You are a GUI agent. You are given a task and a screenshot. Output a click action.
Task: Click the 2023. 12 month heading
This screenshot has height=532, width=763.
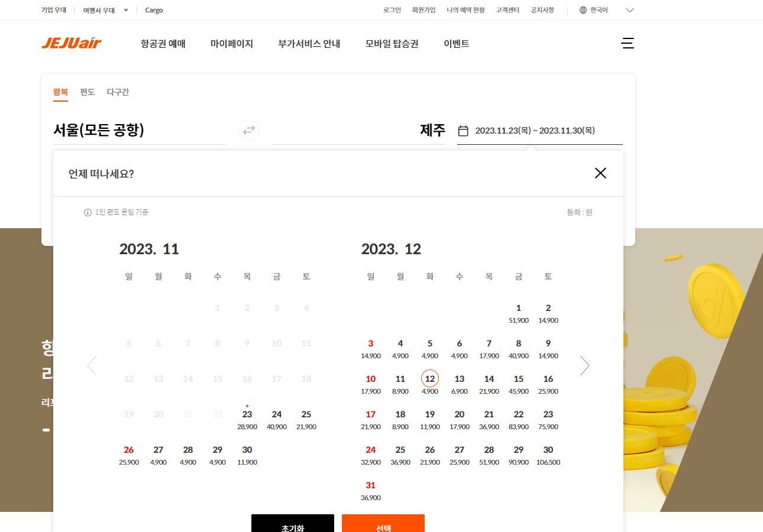tap(391, 249)
